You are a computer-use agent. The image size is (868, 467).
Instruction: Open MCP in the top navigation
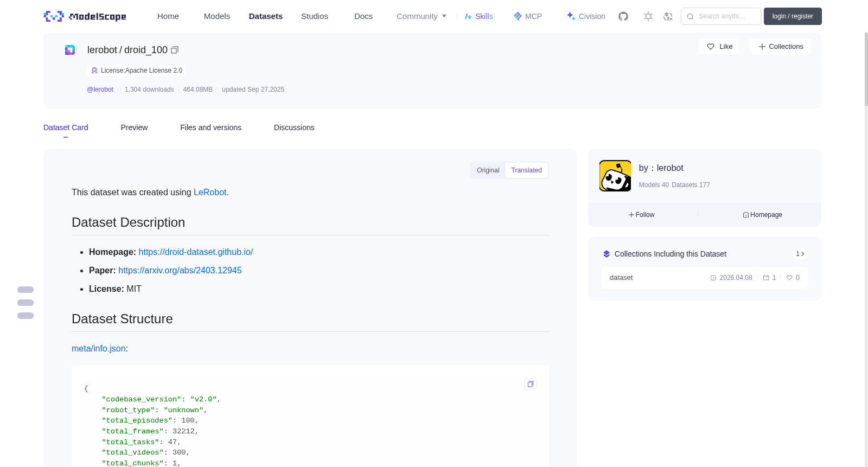527,16
